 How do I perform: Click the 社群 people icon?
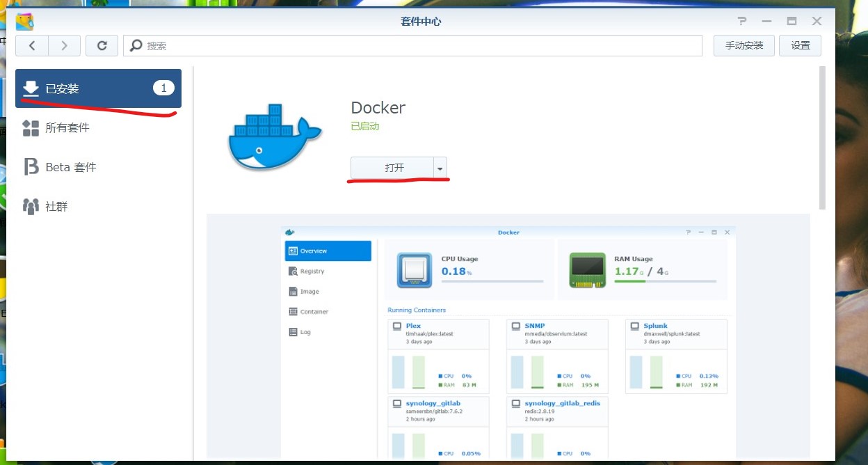(x=31, y=207)
